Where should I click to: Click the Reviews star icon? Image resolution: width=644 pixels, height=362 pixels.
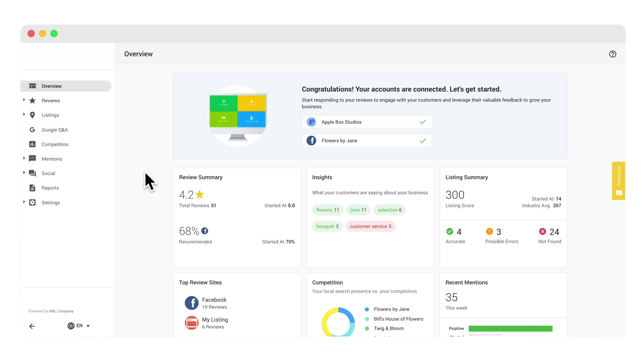coord(32,101)
